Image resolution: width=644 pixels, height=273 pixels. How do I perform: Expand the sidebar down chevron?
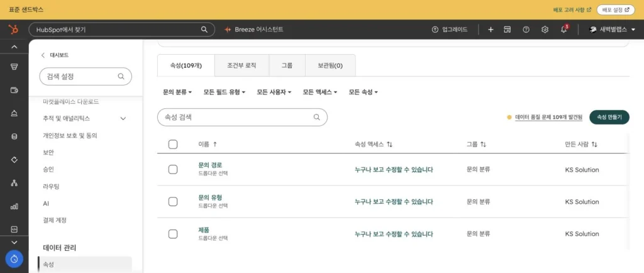point(14,243)
